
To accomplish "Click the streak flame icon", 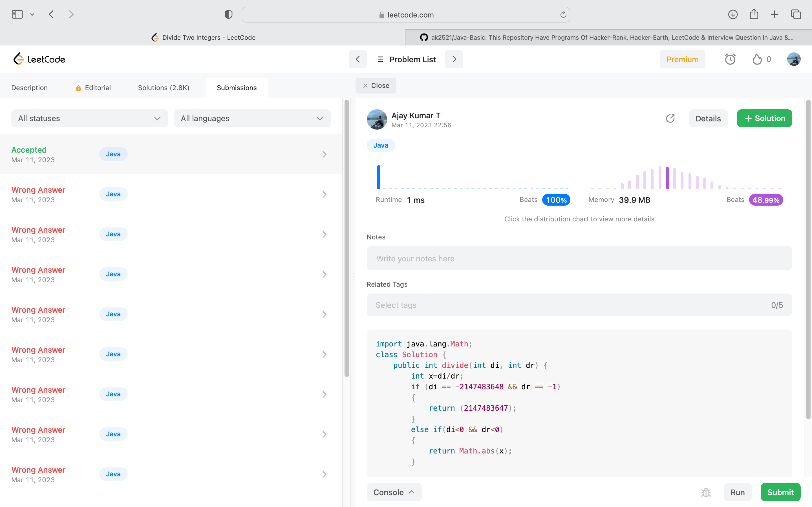I will [757, 59].
